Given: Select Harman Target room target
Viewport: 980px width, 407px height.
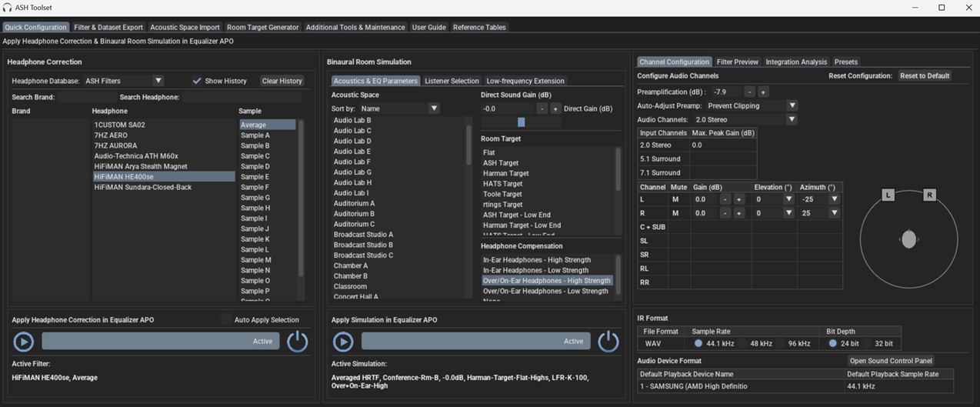Looking at the screenshot, I should coord(506,173).
